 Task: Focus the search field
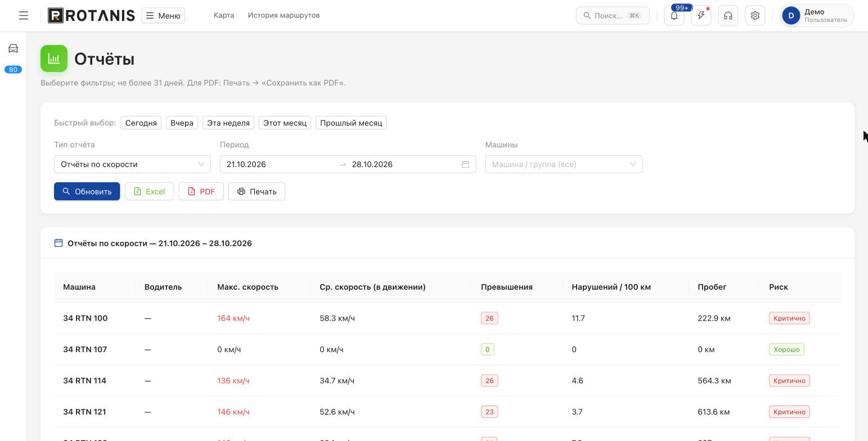click(x=613, y=16)
